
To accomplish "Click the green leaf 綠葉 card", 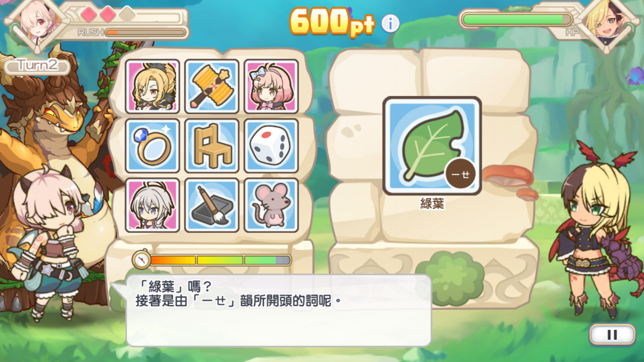I will (432, 145).
